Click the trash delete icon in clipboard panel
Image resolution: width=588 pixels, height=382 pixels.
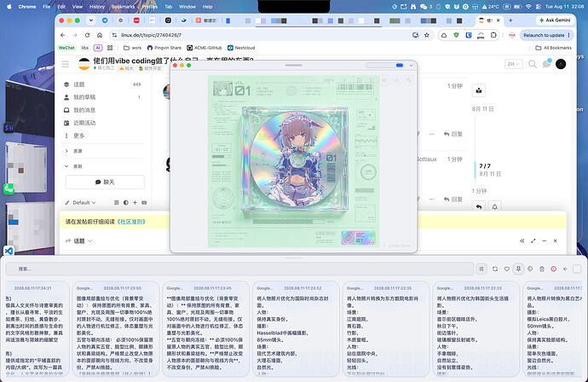coord(541,269)
